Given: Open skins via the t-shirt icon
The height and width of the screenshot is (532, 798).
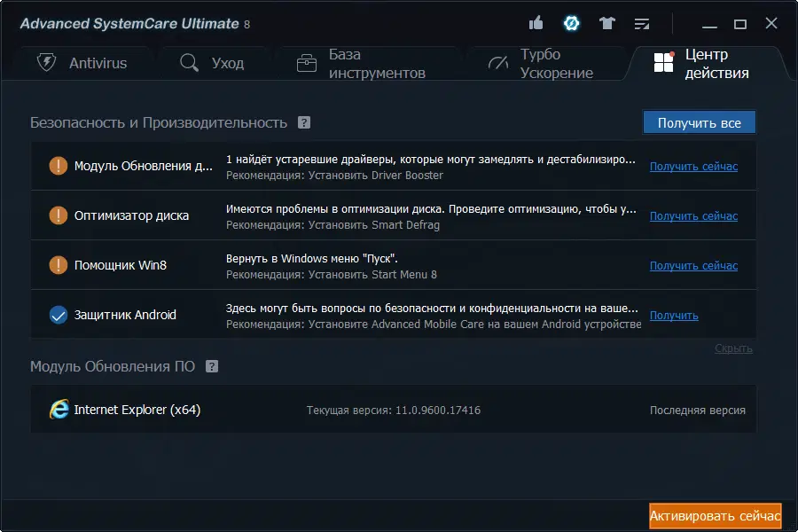Looking at the screenshot, I should pyautogui.click(x=607, y=23).
